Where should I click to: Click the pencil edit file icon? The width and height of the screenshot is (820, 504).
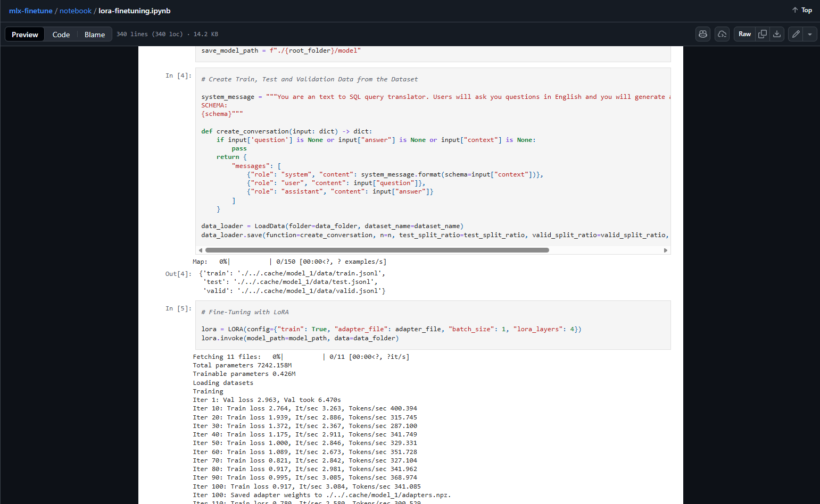[x=796, y=34]
